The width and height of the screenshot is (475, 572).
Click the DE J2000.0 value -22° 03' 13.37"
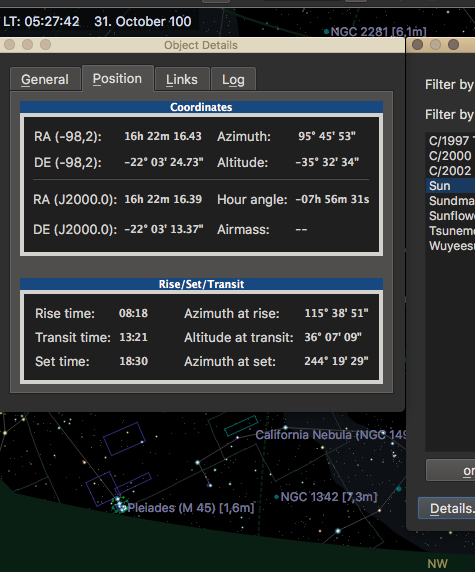164,229
